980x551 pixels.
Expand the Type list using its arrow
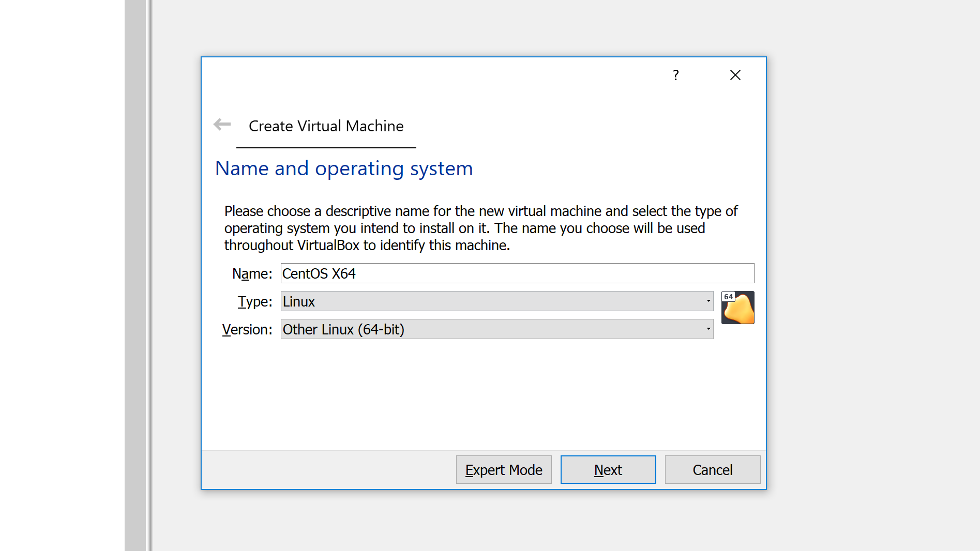pos(708,301)
